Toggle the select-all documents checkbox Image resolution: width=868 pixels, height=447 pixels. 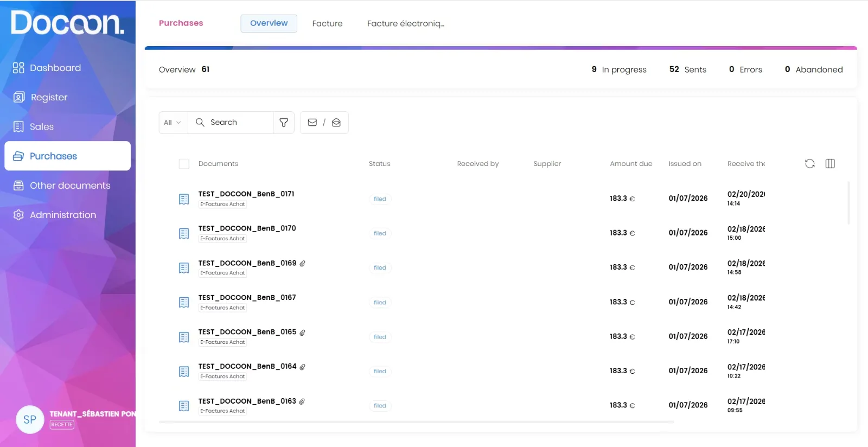coord(184,164)
